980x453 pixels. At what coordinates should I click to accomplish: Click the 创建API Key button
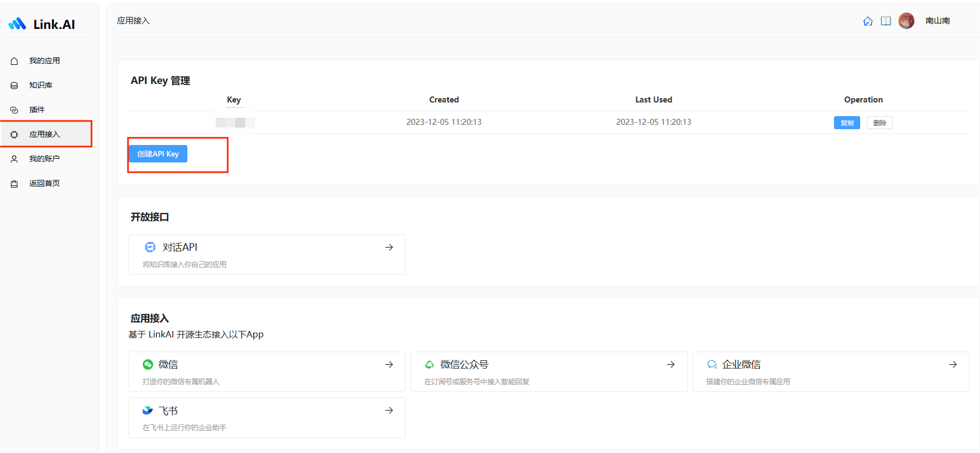click(x=158, y=154)
